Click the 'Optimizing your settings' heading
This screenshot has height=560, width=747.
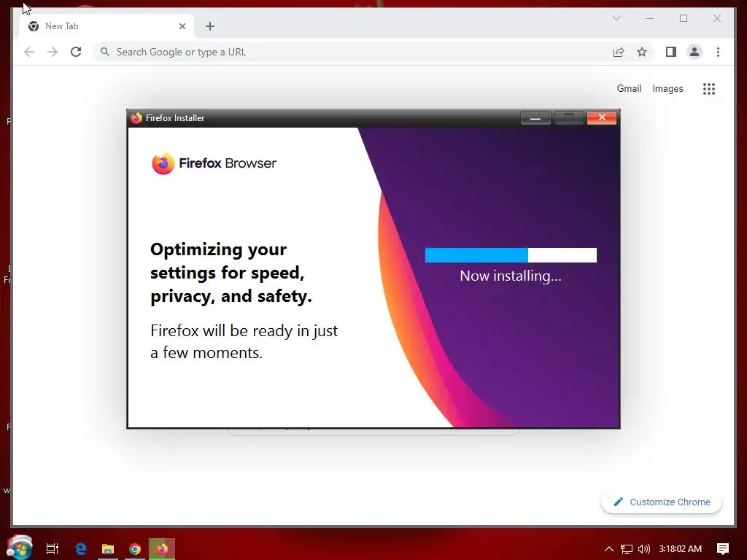click(231, 273)
